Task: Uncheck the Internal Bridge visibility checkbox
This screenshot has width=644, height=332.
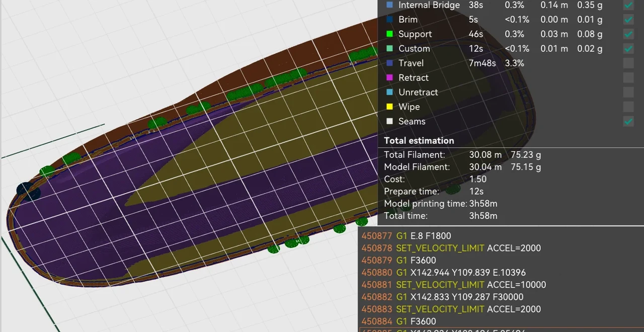Action: (x=628, y=6)
